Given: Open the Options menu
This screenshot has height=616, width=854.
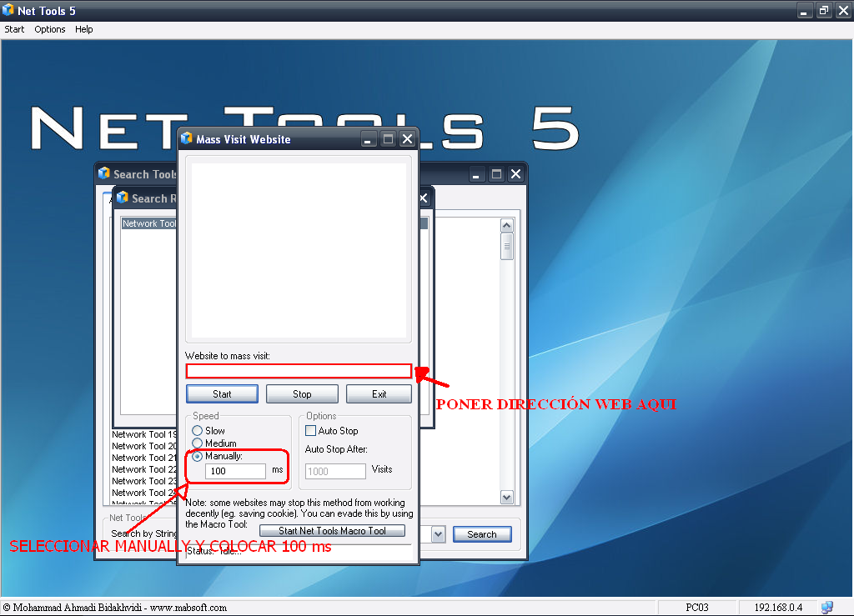Looking at the screenshot, I should [x=49, y=29].
